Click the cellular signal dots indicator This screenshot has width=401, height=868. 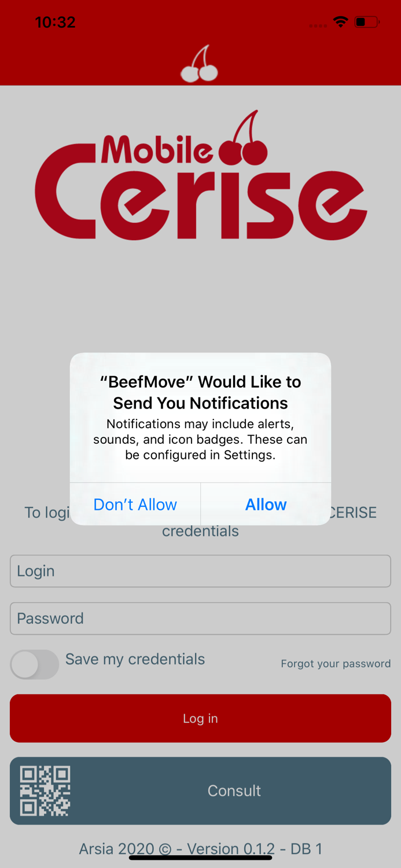pyautogui.click(x=317, y=25)
